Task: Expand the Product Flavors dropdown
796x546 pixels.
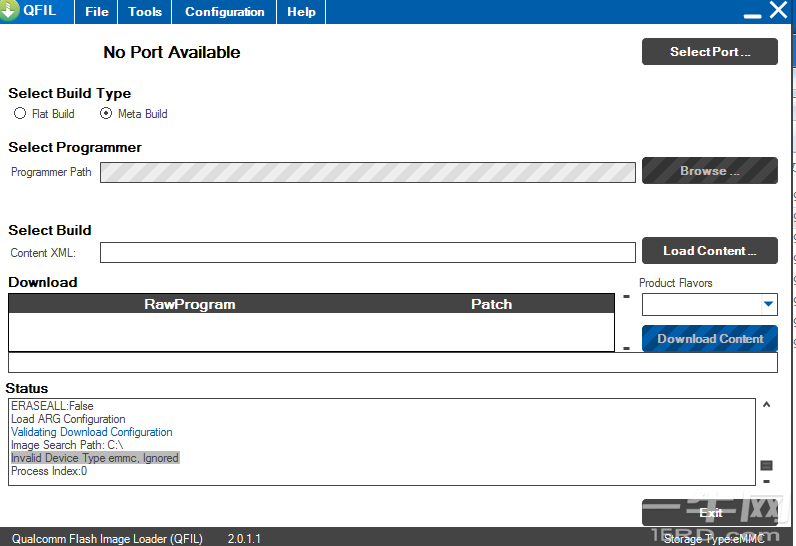Action: coord(768,304)
